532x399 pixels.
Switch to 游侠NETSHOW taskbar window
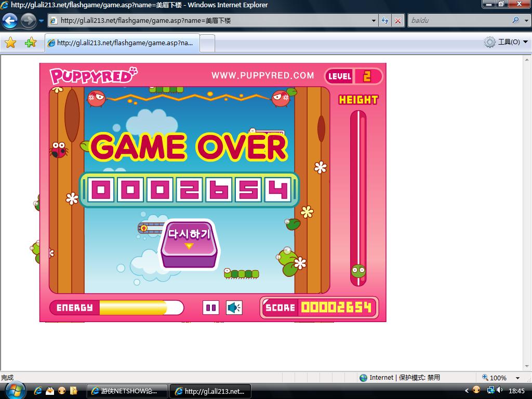click(127, 391)
